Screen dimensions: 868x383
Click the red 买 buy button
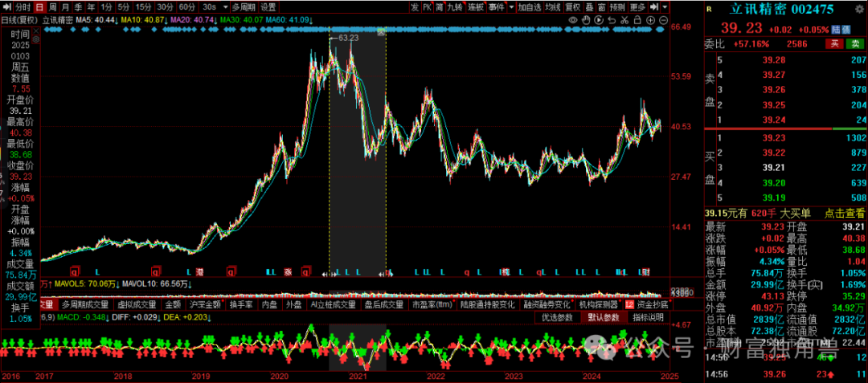[x=836, y=43]
